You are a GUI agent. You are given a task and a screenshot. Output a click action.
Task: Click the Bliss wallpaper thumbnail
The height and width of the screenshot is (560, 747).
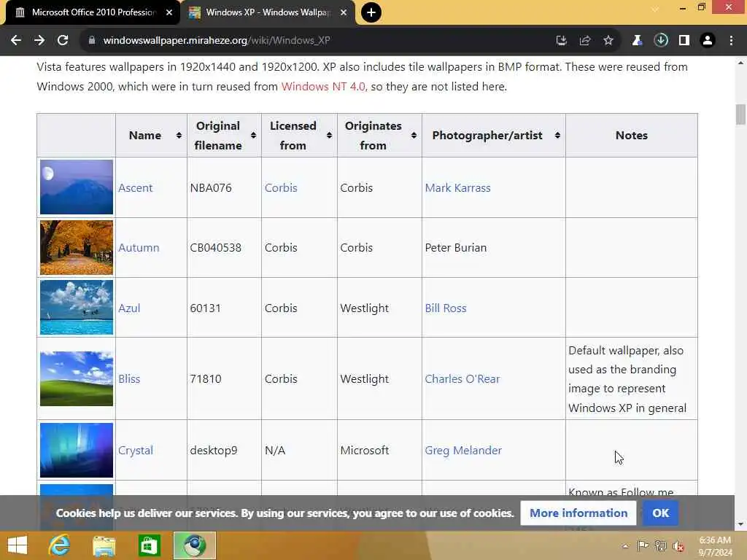pos(77,378)
